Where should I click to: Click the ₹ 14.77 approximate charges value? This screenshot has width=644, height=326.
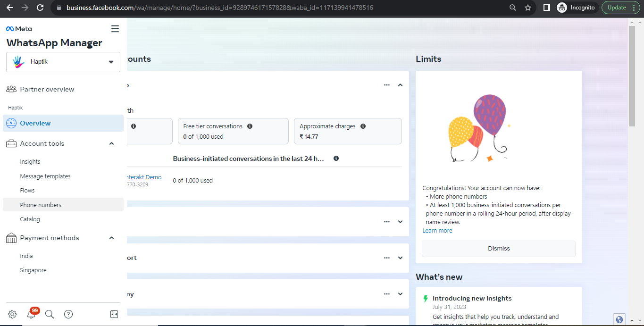pos(309,137)
